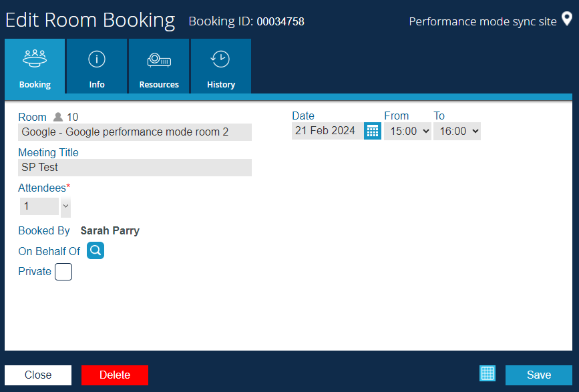Viewport: 579px width, 392px height.
Task: Delete this room booking
Action: coord(115,375)
